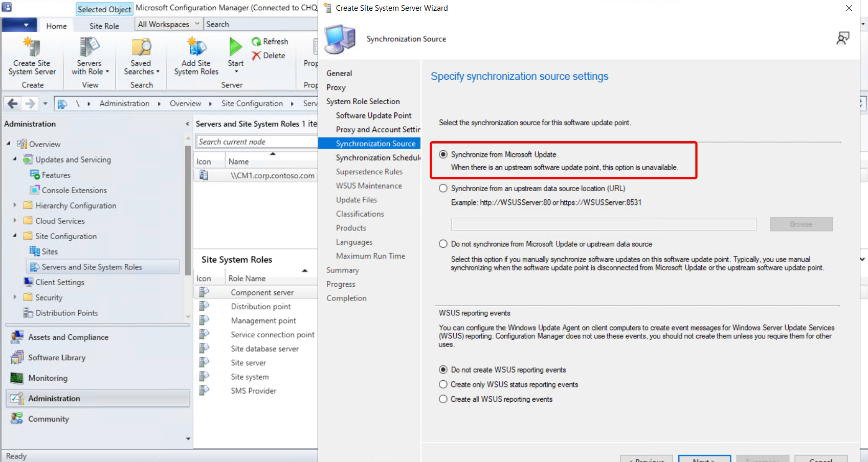Expand the Hierarchy Configuration node

coord(15,205)
